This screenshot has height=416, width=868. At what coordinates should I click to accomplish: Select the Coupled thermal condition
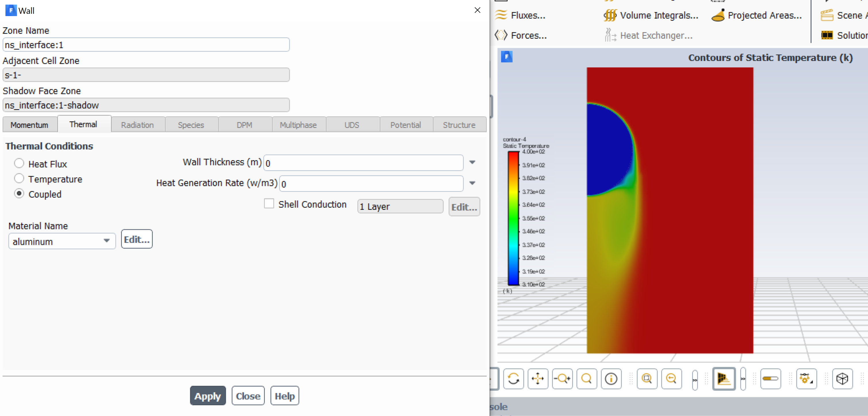(19, 193)
